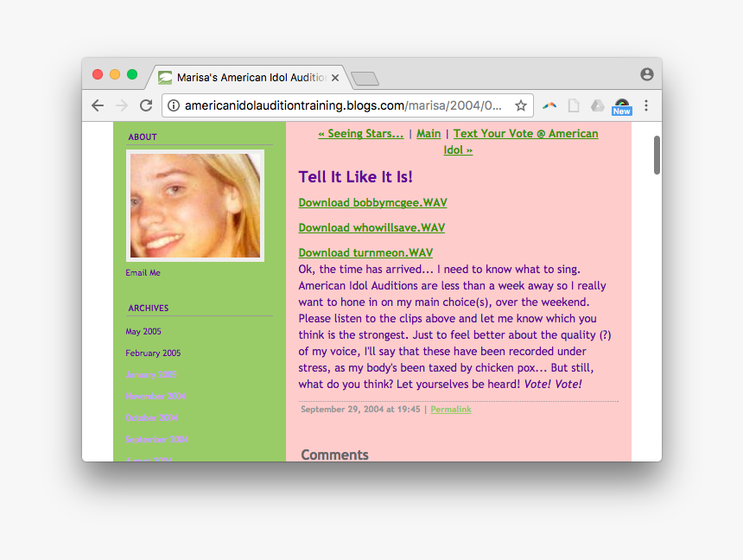Open the September 2004 archive
This screenshot has width=743, height=560.
[x=157, y=440]
